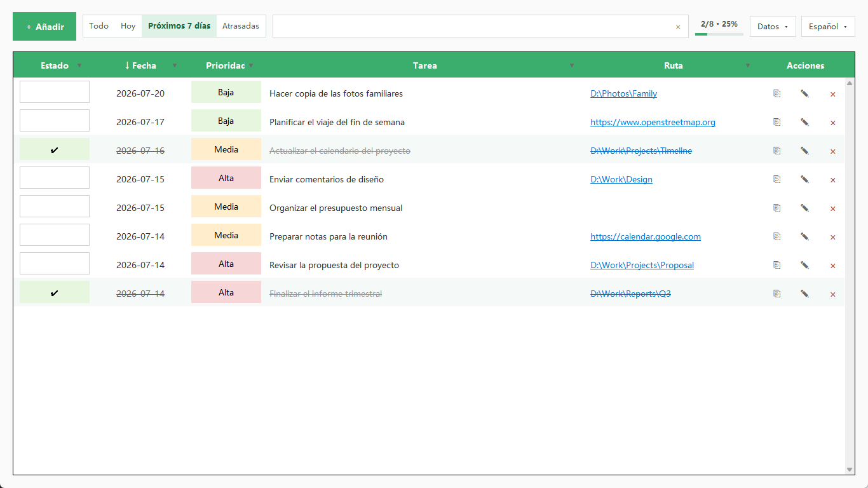Edit the 'Preparar notas para la reunión' task
Screen dimensions: 868x488
pyautogui.click(x=804, y=236)
